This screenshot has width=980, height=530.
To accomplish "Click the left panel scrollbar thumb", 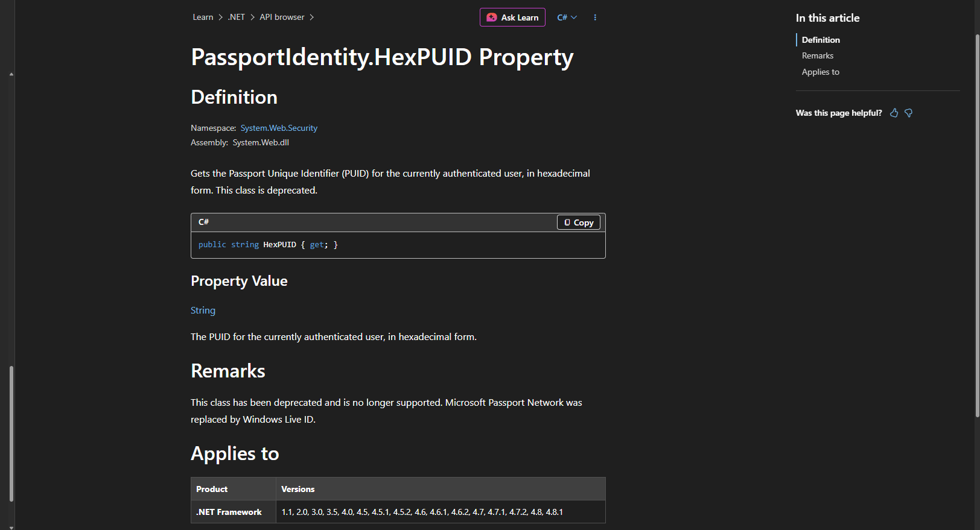I will point(11,434).
